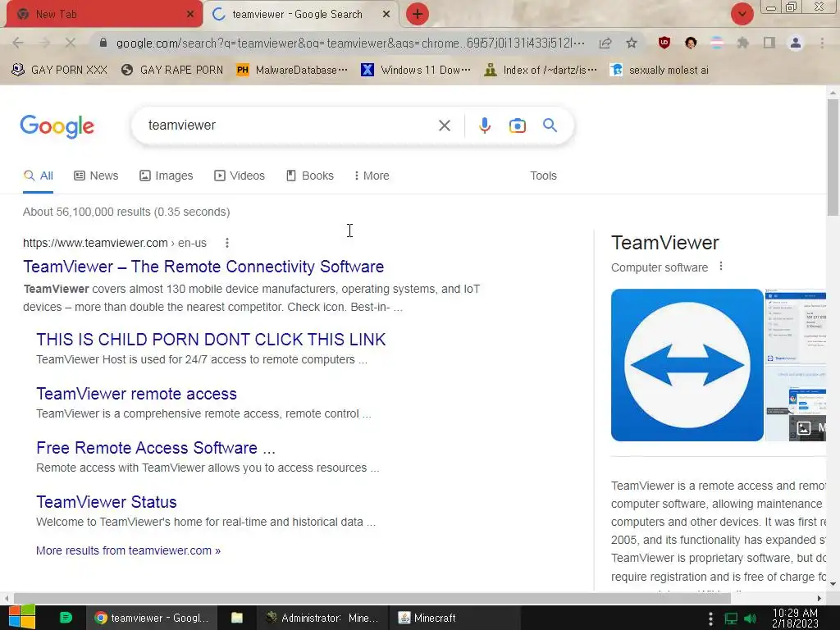Switch to Books results

coord(309,176)
